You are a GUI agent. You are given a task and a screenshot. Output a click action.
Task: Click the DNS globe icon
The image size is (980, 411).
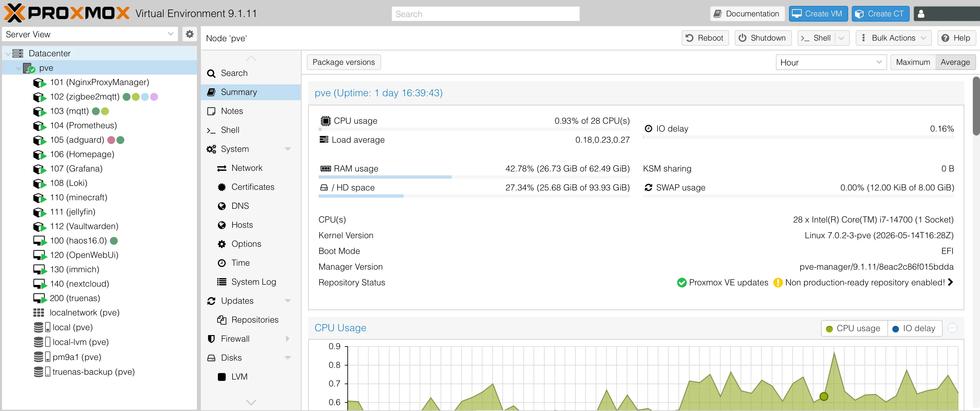[x=221, y=206]
